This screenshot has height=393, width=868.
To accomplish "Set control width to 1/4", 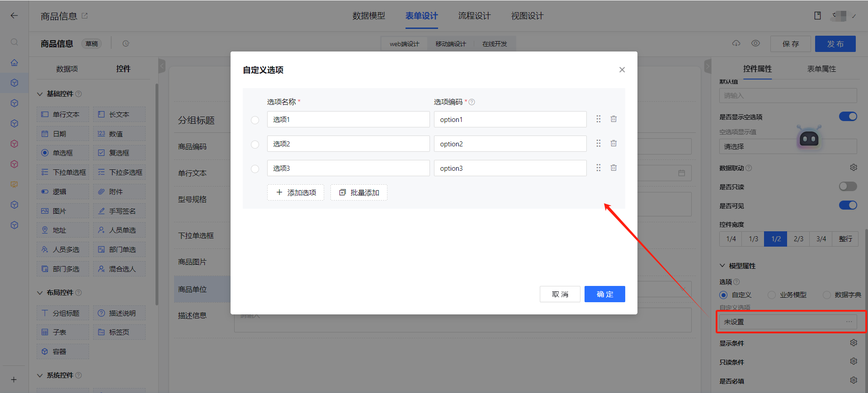I will coord(731,239).
